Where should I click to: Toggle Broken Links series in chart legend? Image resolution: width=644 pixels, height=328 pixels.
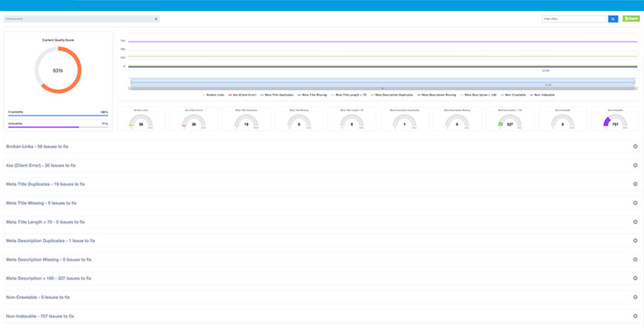pyautogui.click(x=216, y=95)
